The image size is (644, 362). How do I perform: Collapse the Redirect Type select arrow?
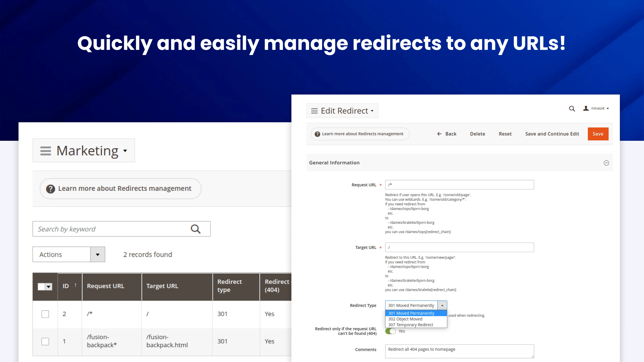click(x=442, y=305)
